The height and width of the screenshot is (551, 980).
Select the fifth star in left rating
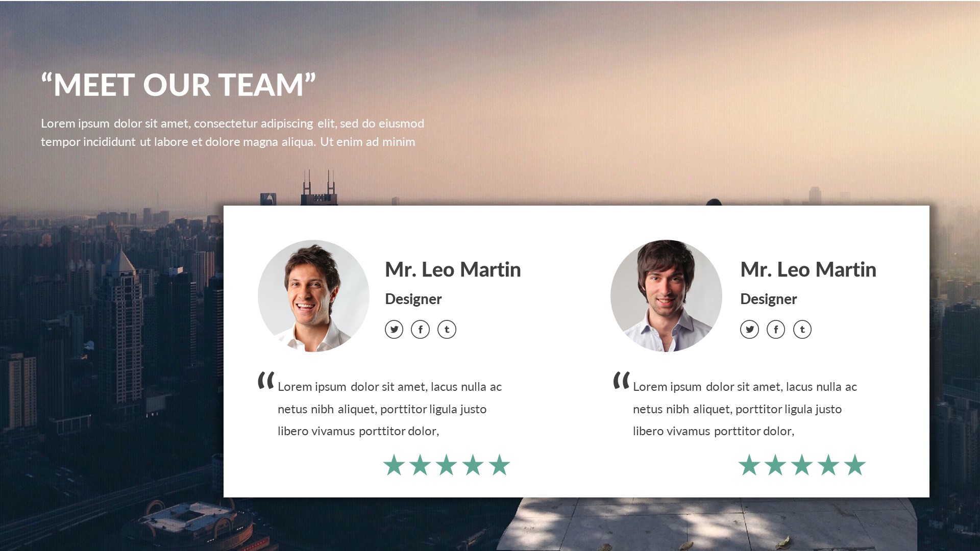[x=499, y=465]
